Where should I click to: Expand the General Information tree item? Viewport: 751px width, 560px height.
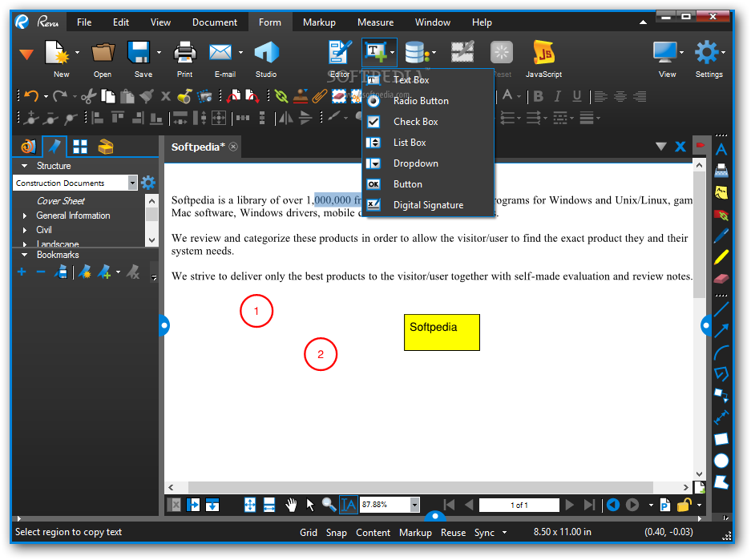point(25,216)
